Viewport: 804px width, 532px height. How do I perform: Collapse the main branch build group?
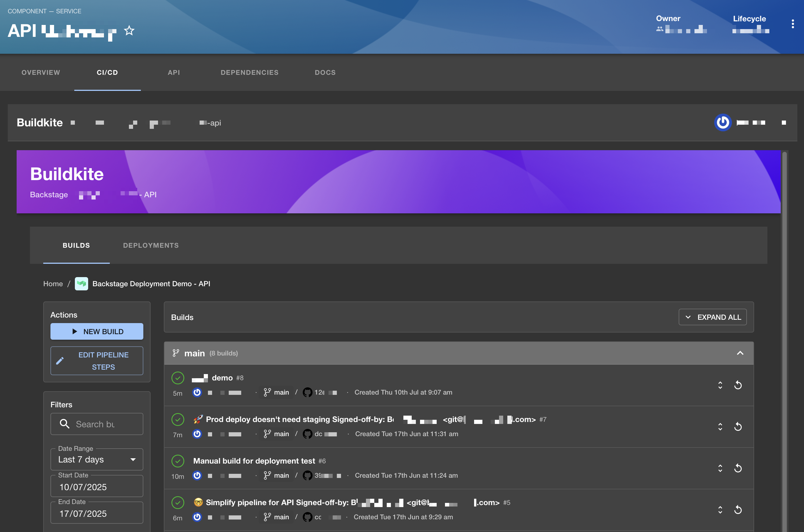[x=740, y=353]
